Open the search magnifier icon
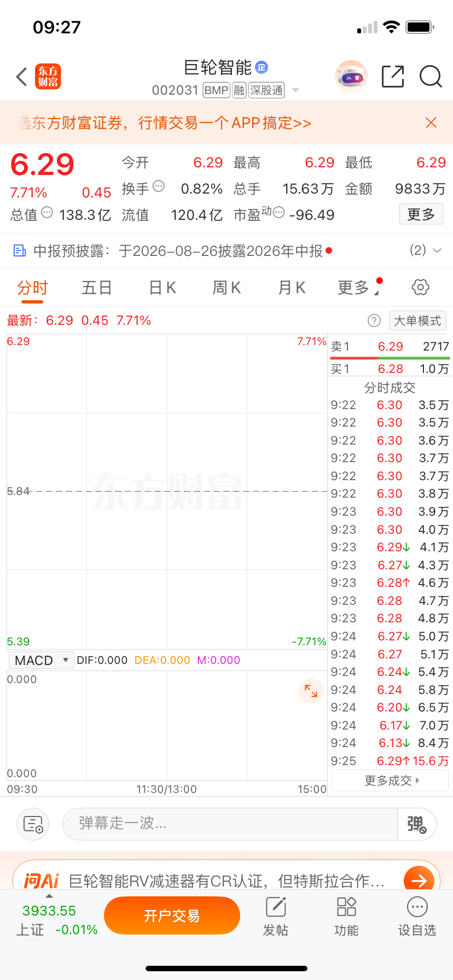 click(x=431, y=77)
